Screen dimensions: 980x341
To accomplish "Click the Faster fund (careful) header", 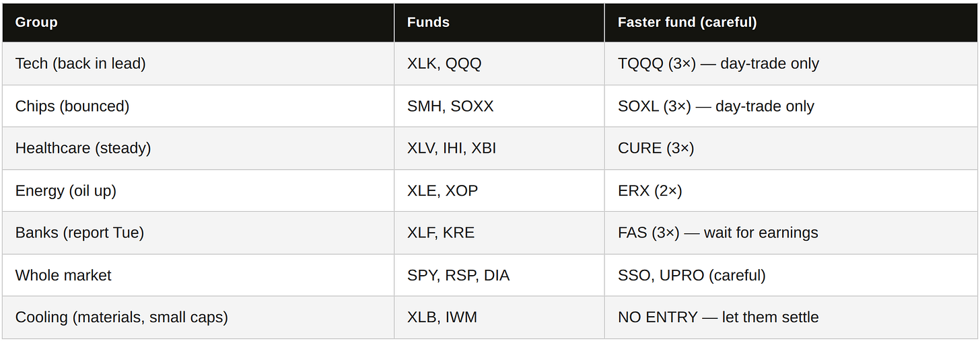I will pos(791,22).
